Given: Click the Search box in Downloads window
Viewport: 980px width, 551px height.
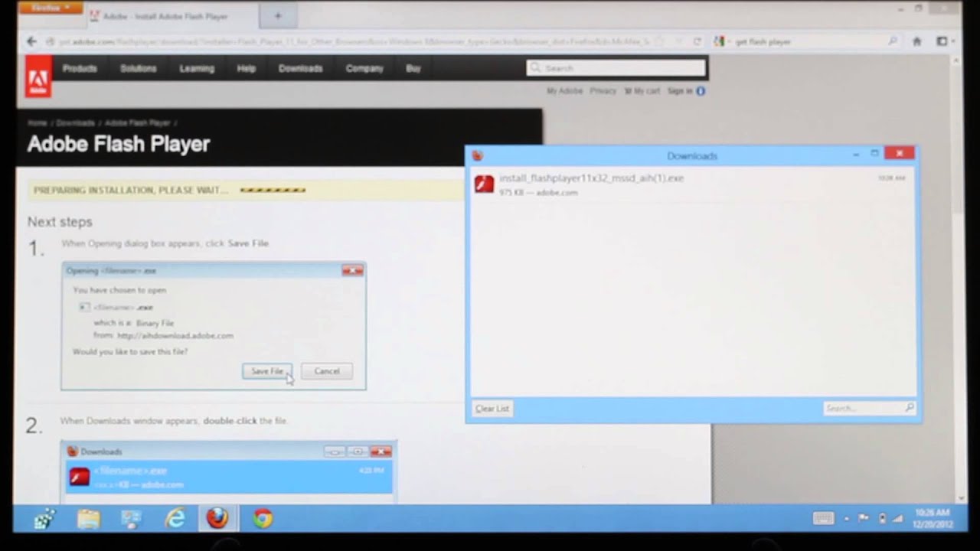Looking at the screenshot, I should [x=870, y=409].
